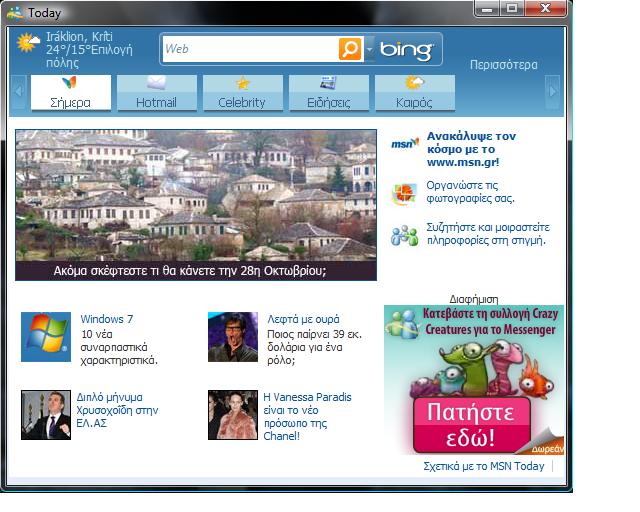This screenshot has height=512, width=640.
Task: Click the Bing logo
Action: pyautogui.click(x=407, y=49)
